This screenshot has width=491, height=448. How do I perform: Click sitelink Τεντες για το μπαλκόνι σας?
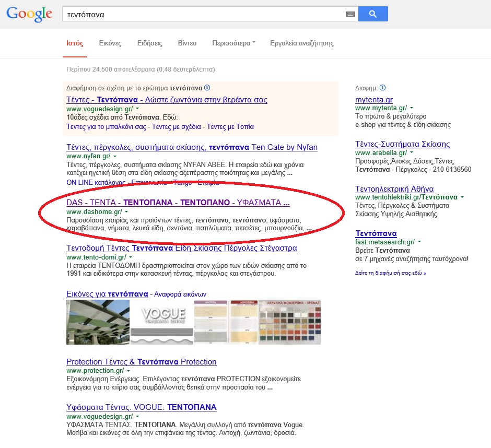[106, 126]
